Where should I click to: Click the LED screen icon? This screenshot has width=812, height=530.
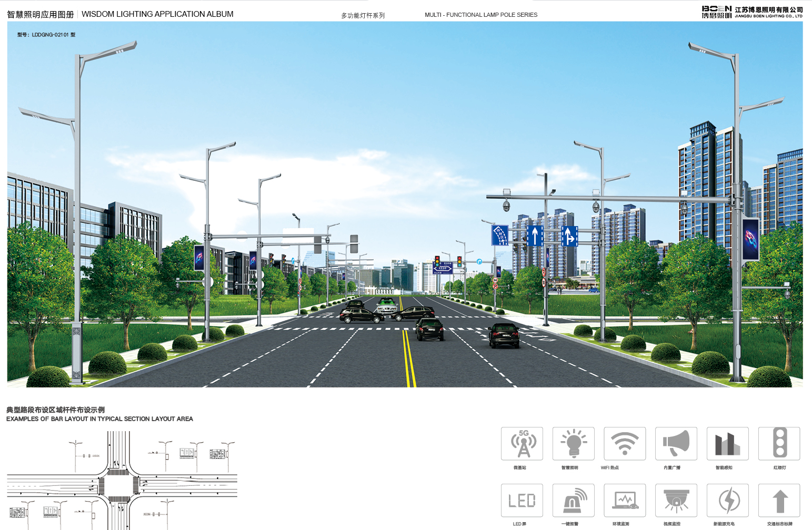[522, 501]
